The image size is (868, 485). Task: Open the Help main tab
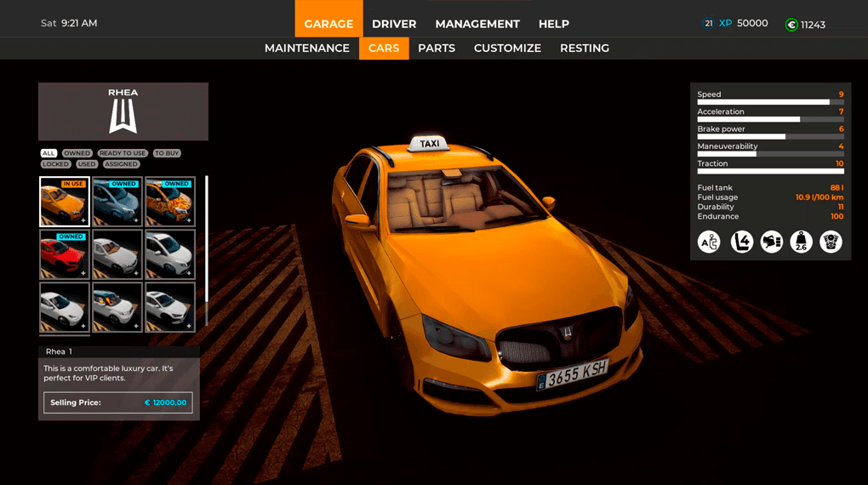(x=554, y=24)
